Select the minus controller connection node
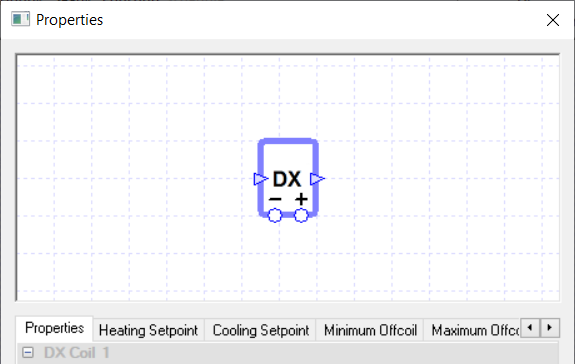Image resolution: width=575 pixels, height=364 pixels. (275, 215)
